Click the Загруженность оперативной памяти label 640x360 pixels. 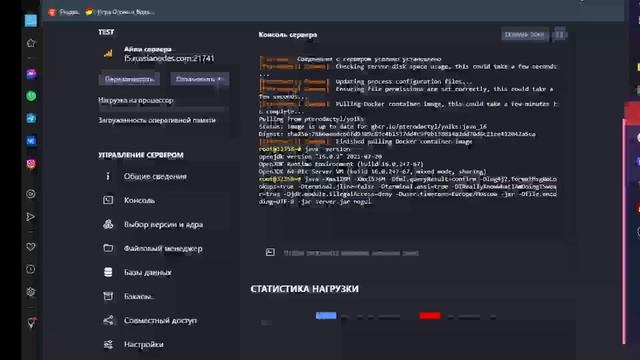click(x=157, y=120)
